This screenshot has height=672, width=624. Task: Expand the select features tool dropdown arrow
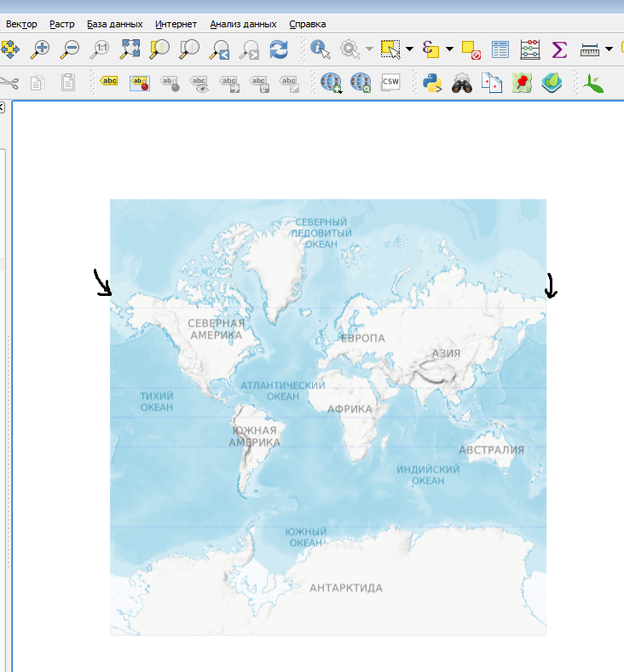[x=410, y=49]
